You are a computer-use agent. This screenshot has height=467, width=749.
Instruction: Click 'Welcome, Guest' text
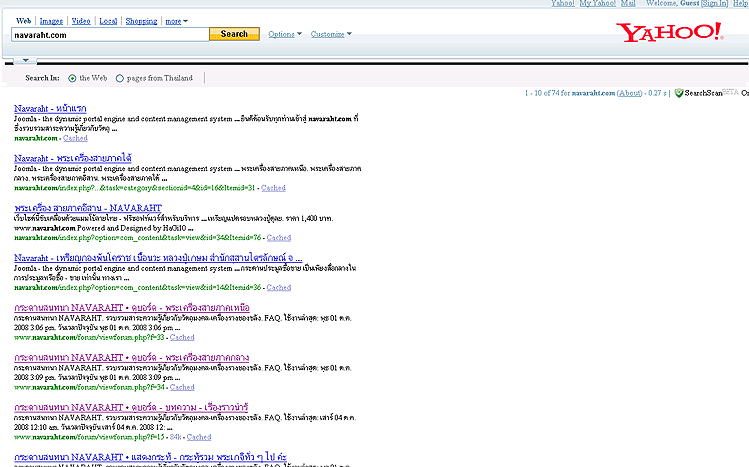coord(673,3)
